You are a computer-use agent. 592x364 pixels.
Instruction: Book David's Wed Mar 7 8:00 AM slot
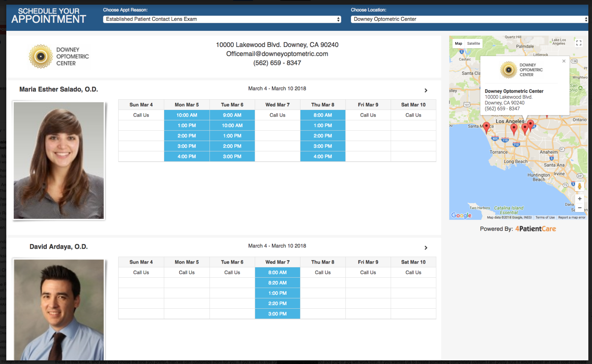tap(278, 272)
